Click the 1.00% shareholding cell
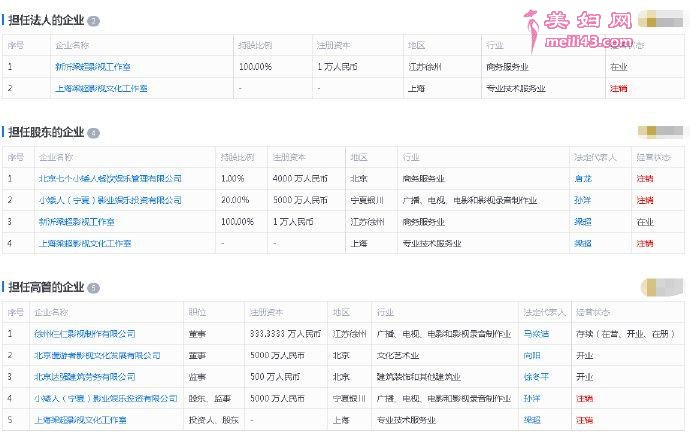This screenshot has width=690, height=446. pyautogui.click(x=232, y=179)
